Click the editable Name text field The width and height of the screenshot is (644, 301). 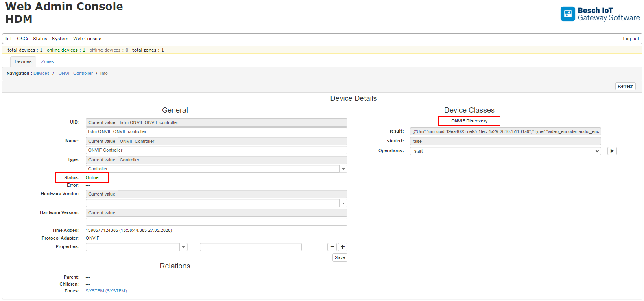coord(216,150)
